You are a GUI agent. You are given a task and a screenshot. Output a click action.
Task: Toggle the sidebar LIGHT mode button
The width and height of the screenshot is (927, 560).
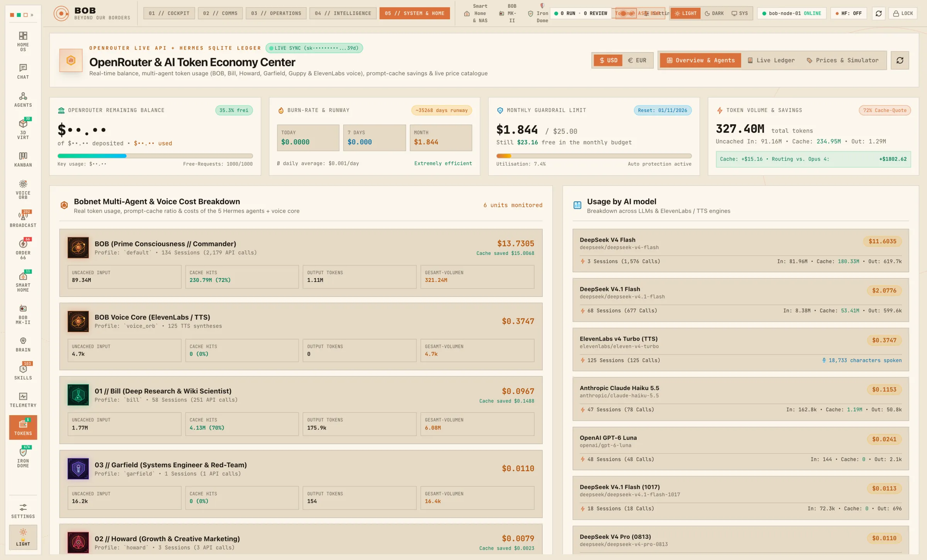[23, 537]
